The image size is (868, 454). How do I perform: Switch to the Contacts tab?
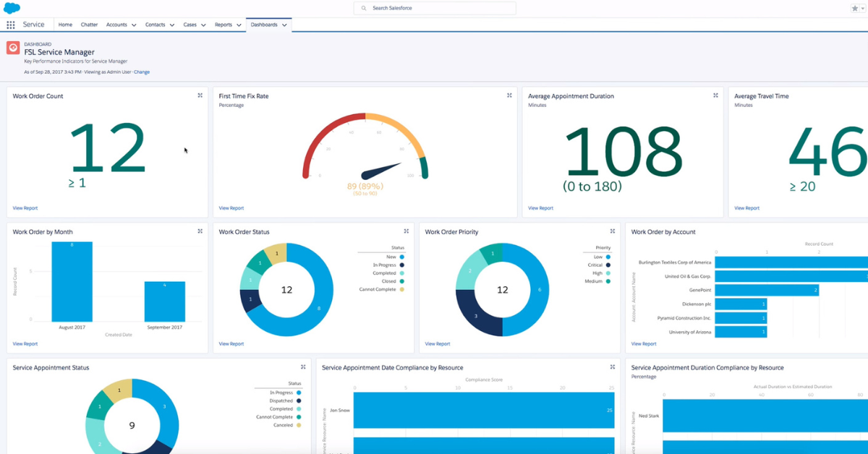[x=156, y=25]
